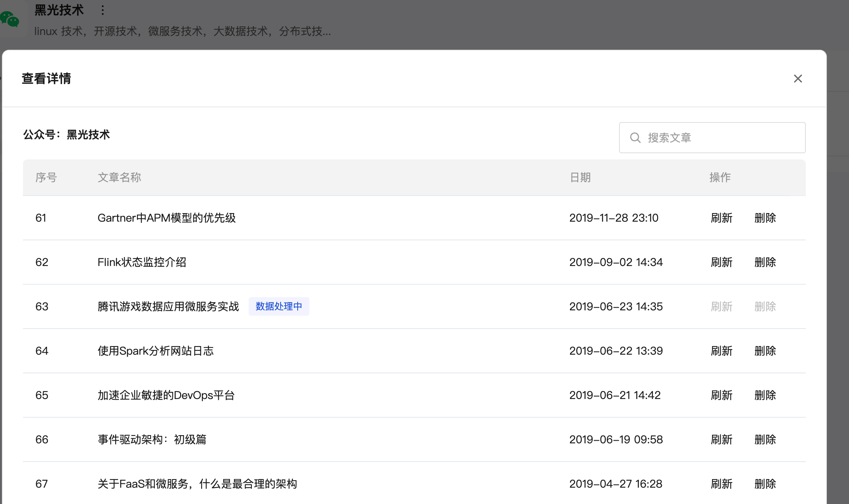The height and width of the screenshot is (504, 849).
Task: Click 公众号：黑光技术 label
Action: (x=66, y=135)
